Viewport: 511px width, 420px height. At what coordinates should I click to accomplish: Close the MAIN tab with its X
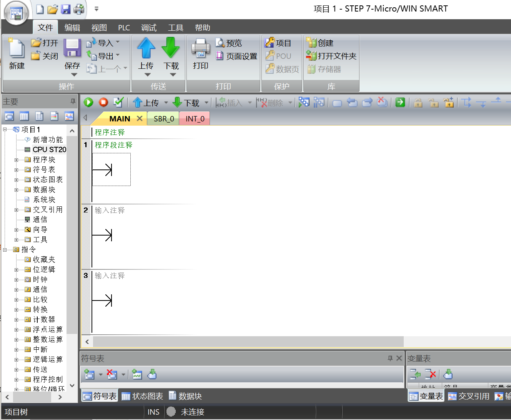140,118
